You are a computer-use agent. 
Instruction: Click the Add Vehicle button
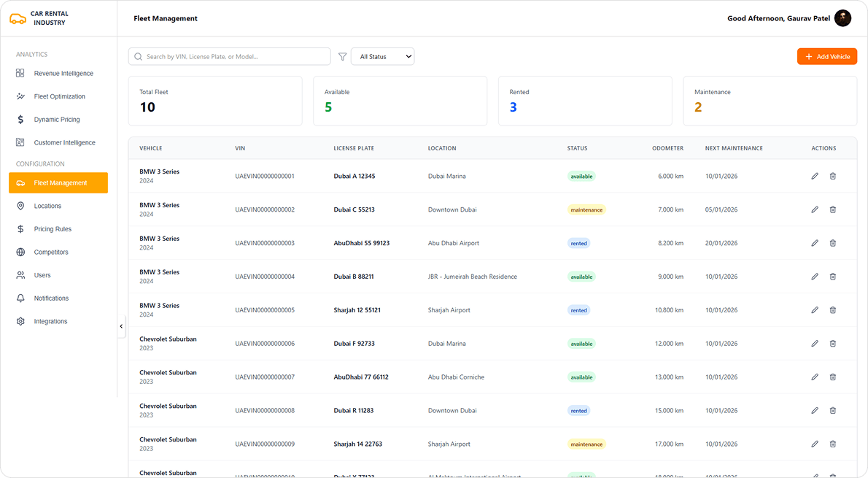[x=826, y=56]
